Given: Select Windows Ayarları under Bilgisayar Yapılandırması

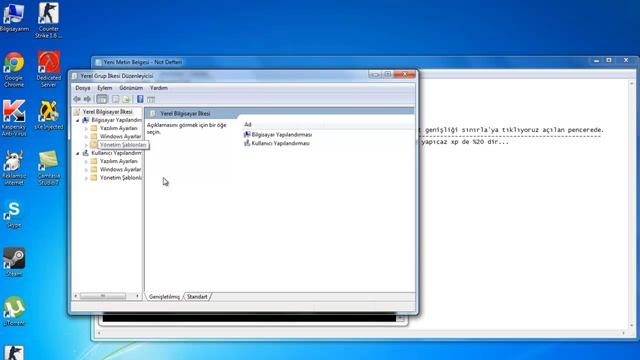Looking at the screenshot, I should click(x=120, y=136).
